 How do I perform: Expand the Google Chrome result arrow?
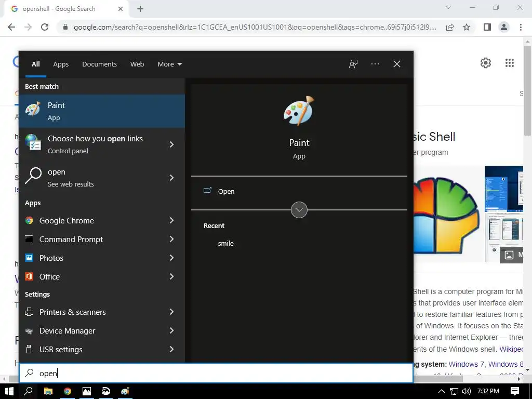click(x=171, y=220)
